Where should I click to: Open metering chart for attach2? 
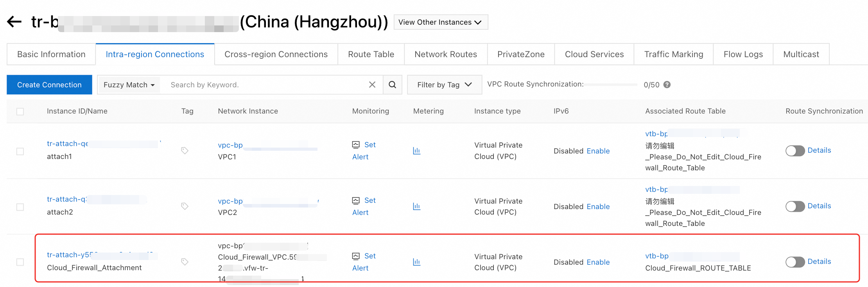tap(417, 206)
